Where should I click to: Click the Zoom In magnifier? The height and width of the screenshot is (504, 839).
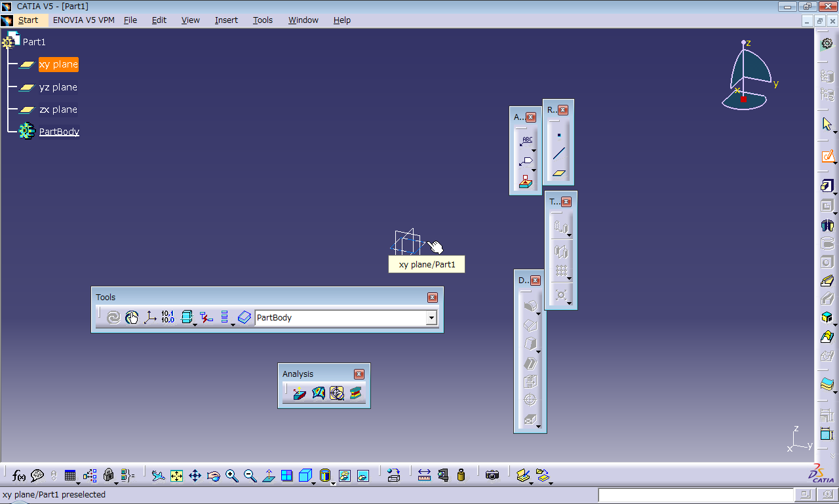pyautogui.click(x=231, y=476)
